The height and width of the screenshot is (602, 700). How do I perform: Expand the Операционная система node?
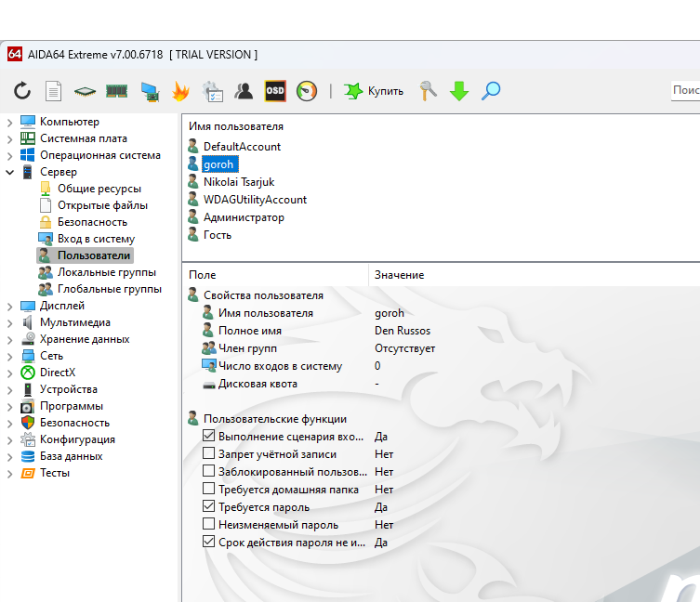tap(10, 156)
